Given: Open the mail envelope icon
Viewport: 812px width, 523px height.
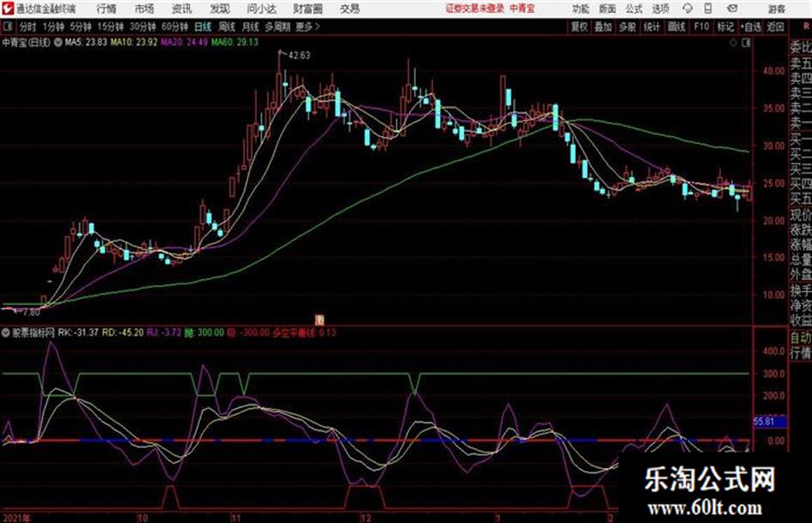Looking at the screenshot, I should [732, 9].
